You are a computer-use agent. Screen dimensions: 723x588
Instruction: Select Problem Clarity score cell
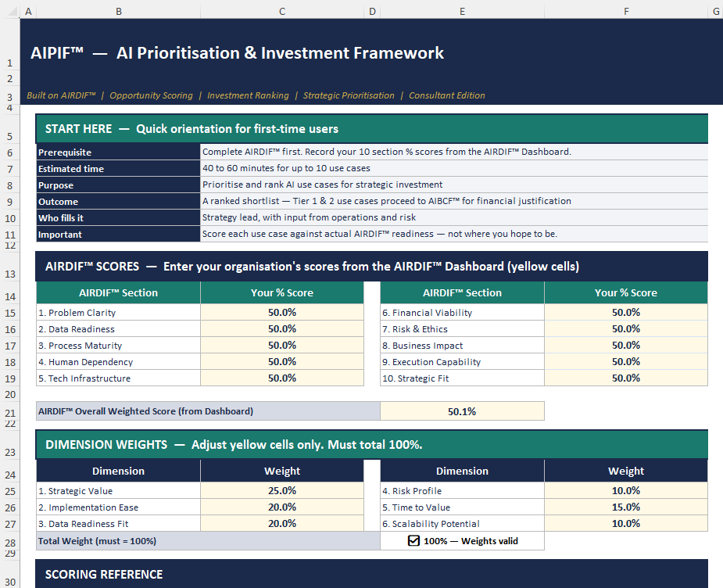point(282,312)
